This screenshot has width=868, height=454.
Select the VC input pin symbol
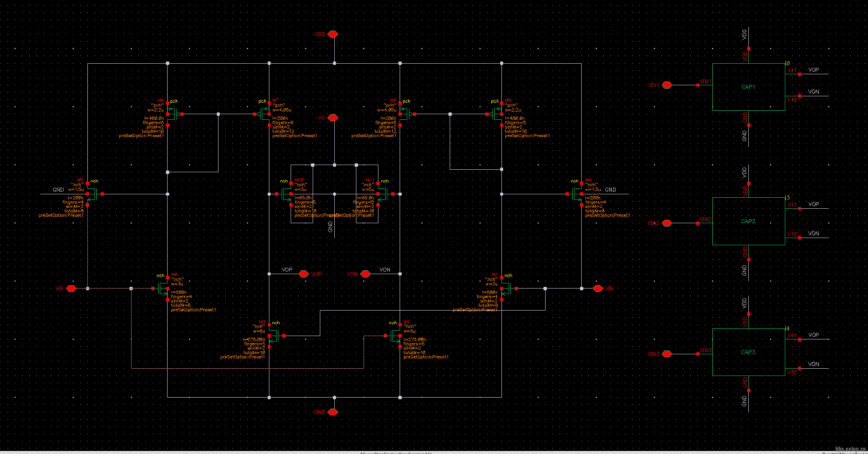pyautogui.click(x=333, y=118)
